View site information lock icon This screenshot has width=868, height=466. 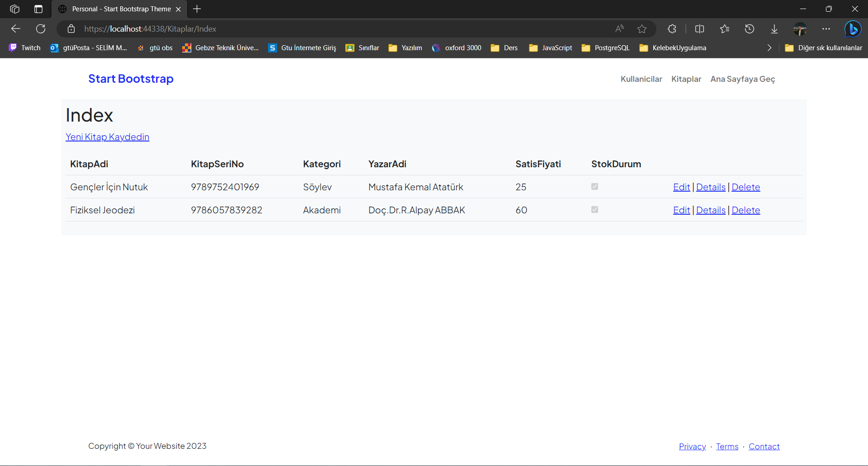click(71, 29)
